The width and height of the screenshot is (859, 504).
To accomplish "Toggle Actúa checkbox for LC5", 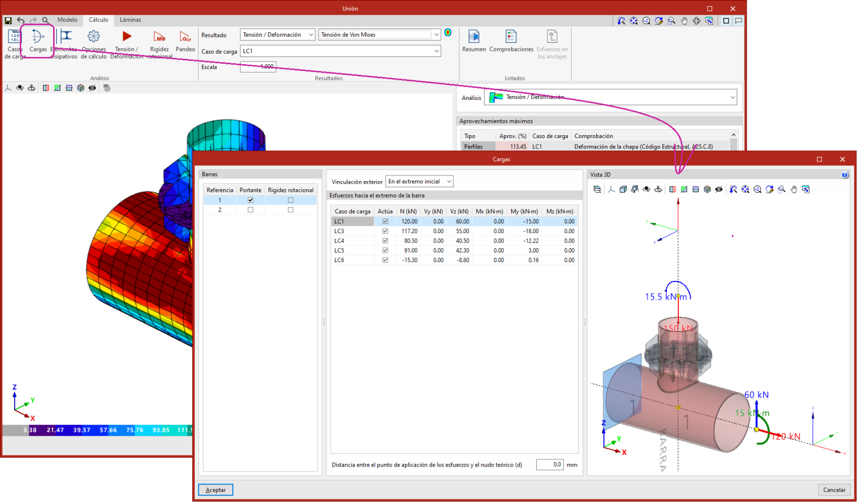I will pos(385,250).
